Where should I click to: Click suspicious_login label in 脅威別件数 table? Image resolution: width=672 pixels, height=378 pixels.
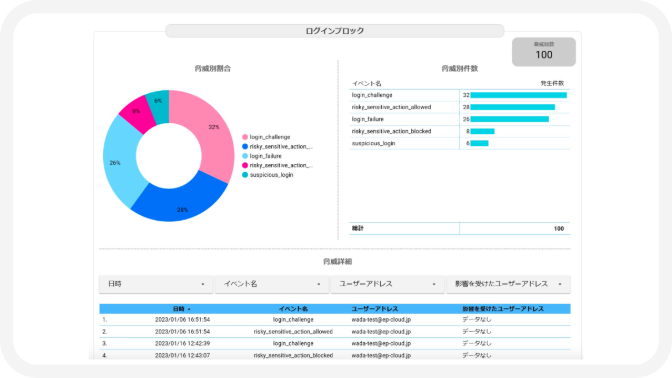coord(373,143)
